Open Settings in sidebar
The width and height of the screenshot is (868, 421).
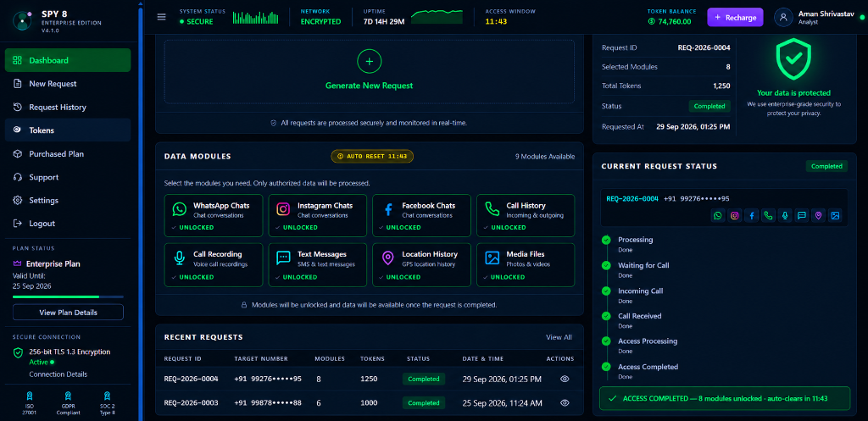coord(68,200)
